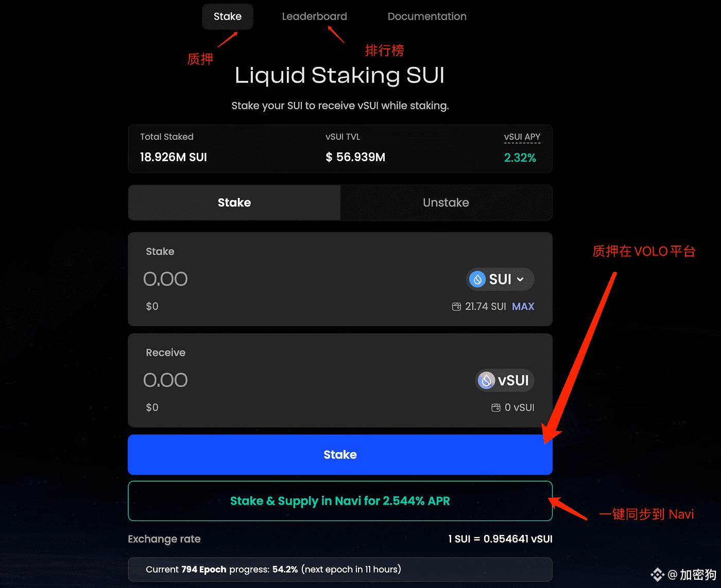
Task: Click Stake & Supply in Navi button
Action: (340, 501)
